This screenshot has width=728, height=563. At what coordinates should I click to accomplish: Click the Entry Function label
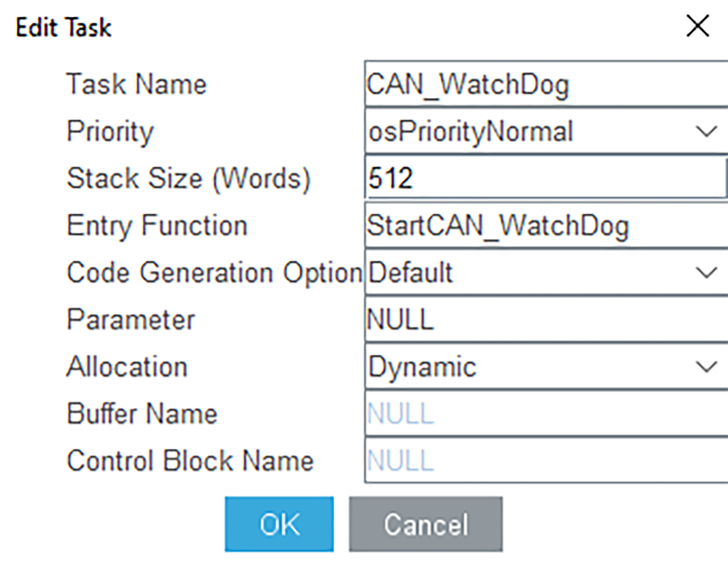point(157,226)
